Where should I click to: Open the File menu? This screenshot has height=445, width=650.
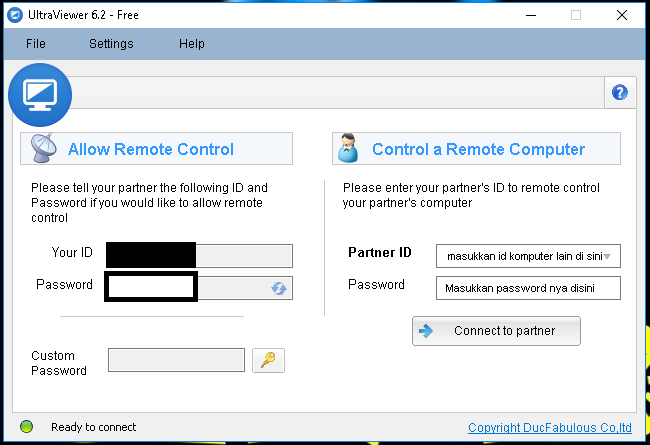click(36, 44)
